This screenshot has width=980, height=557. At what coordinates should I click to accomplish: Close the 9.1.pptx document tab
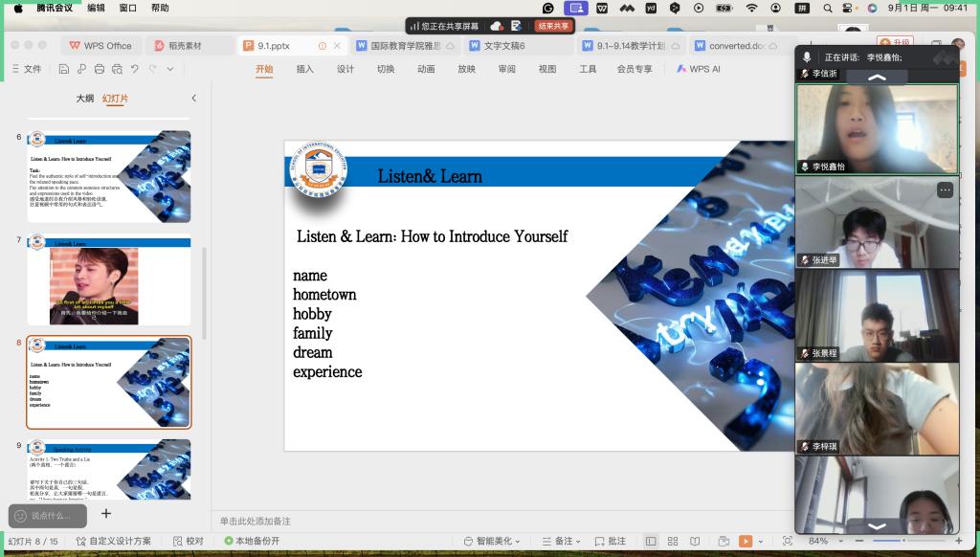[337, 46]
